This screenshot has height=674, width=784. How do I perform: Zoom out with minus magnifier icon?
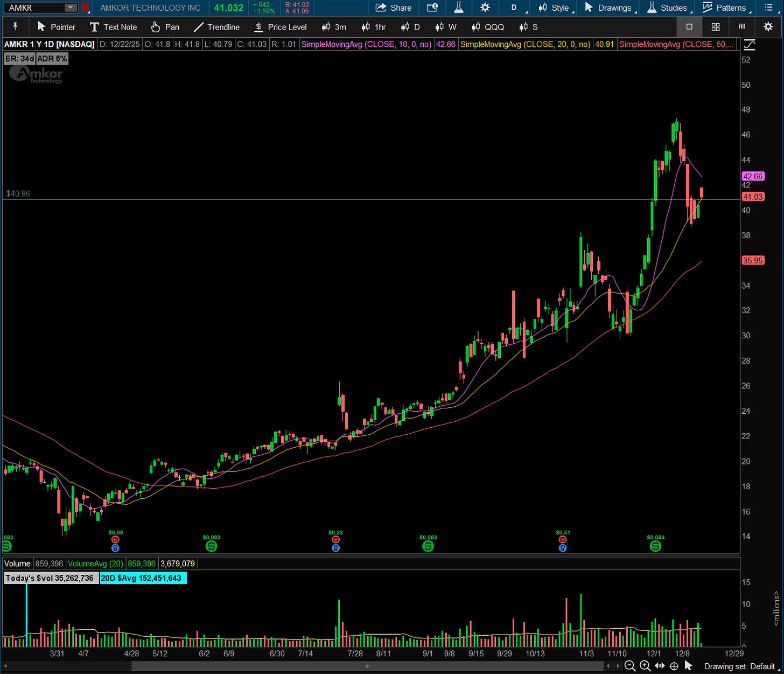click(629, 666)
